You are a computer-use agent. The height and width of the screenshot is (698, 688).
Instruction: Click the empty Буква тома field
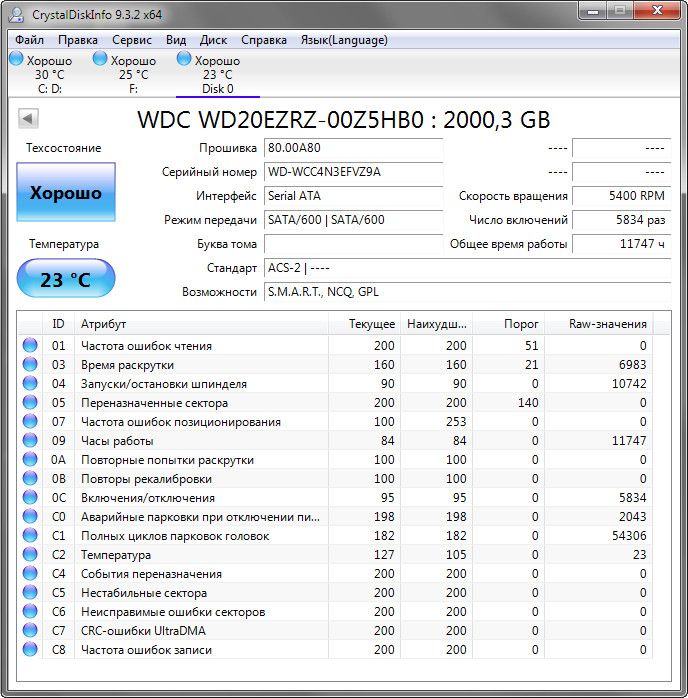[x=353, y=244]
